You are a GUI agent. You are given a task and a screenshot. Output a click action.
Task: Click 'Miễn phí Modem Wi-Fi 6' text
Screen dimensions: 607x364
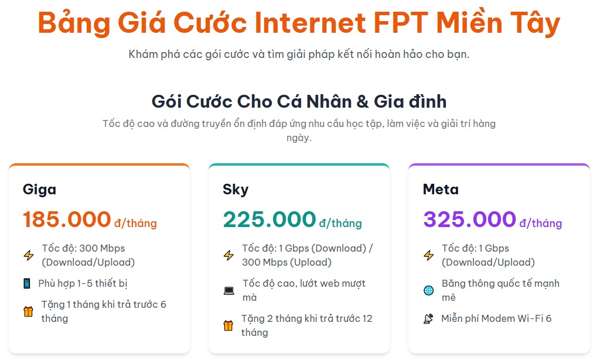click(x=496, y=318)
